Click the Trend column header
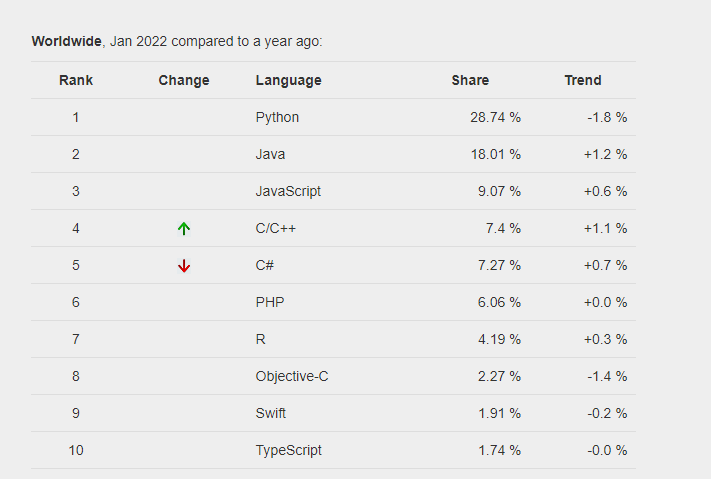The width and height of the screenshot is (711, 479). tap(583, 80)
